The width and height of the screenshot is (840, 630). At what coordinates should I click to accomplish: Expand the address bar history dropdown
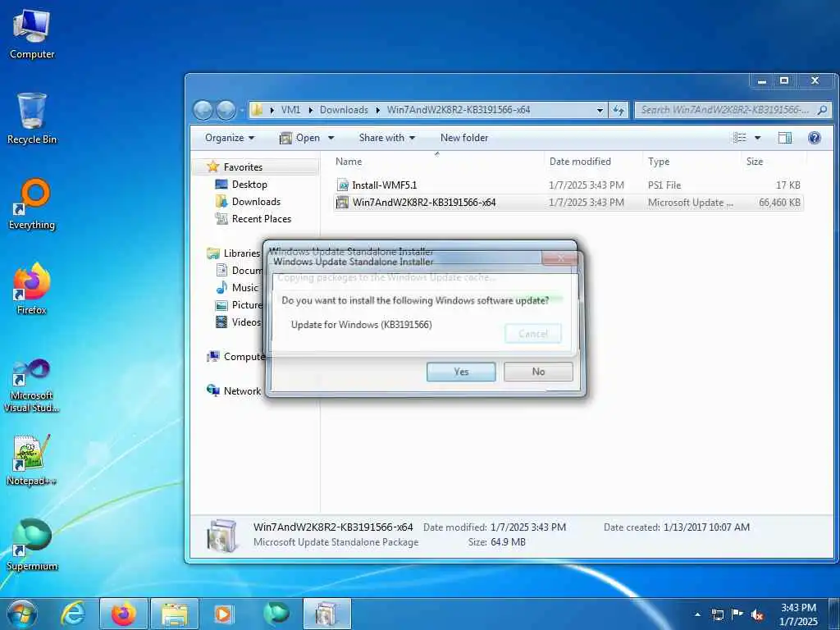click(600, 110)
